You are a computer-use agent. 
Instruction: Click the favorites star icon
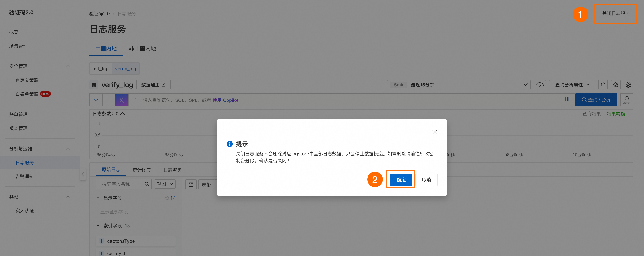coord(616,85)
